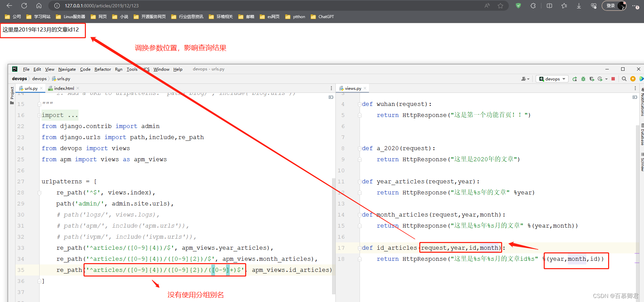Collapse a_2020 function fold marker
The image size is (644, 302).
click(x=359, y=148)
